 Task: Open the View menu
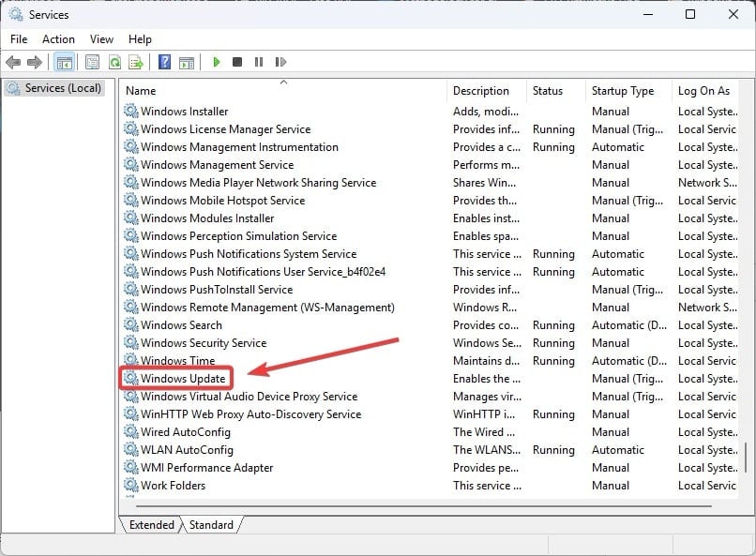[x=101, y=39]
